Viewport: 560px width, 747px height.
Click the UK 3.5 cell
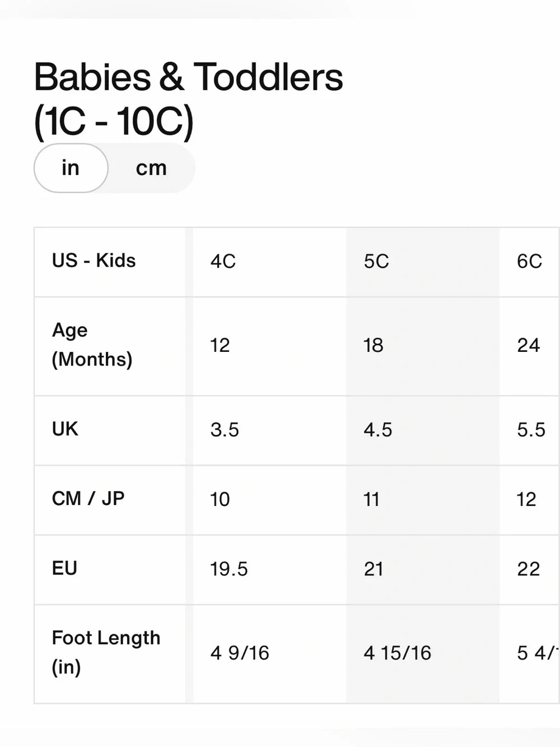point(225,430)
